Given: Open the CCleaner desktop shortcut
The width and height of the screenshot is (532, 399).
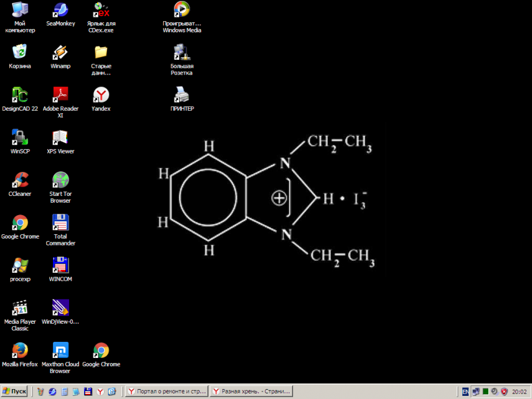Looking at the screenshot, I should pos(20,180).
